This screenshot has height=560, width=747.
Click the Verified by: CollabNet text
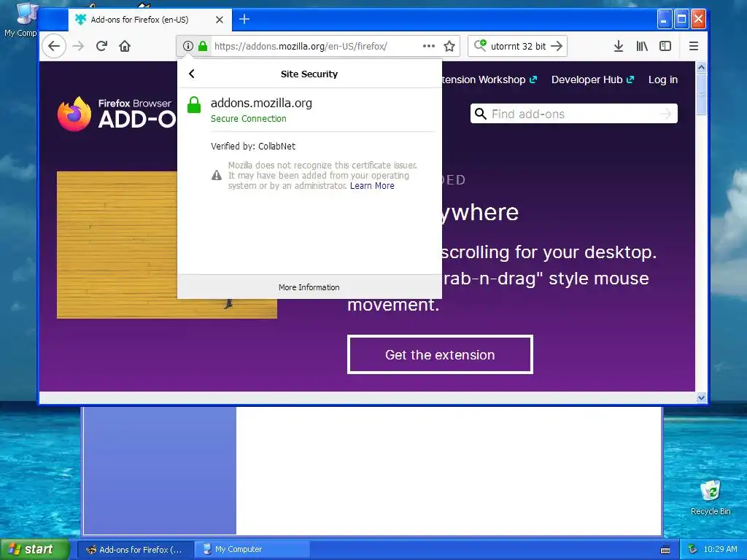[253, 146]
